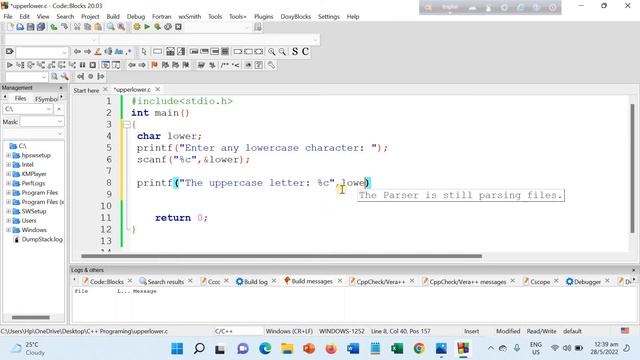The width and height of the screenshot is (640, 360).
Task: Toggle bookmark with the red flag icon
Action: [x=154, y=65]
